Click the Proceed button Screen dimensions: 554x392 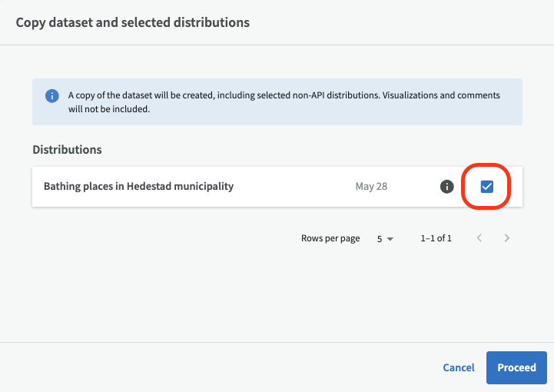click(x=516, y=367)
